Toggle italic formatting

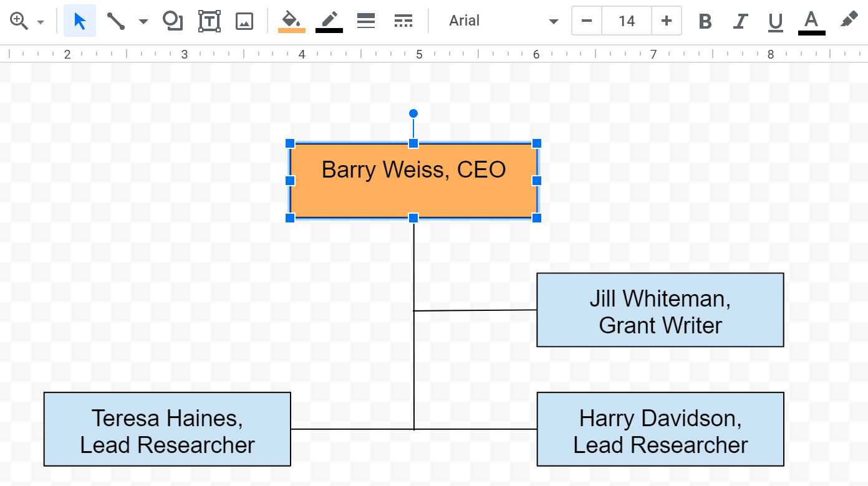(740, 20)
